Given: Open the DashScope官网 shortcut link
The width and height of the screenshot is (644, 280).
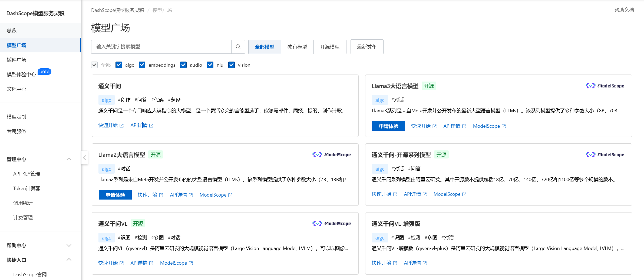Looking at the screenshot, I should pos(30,274).
